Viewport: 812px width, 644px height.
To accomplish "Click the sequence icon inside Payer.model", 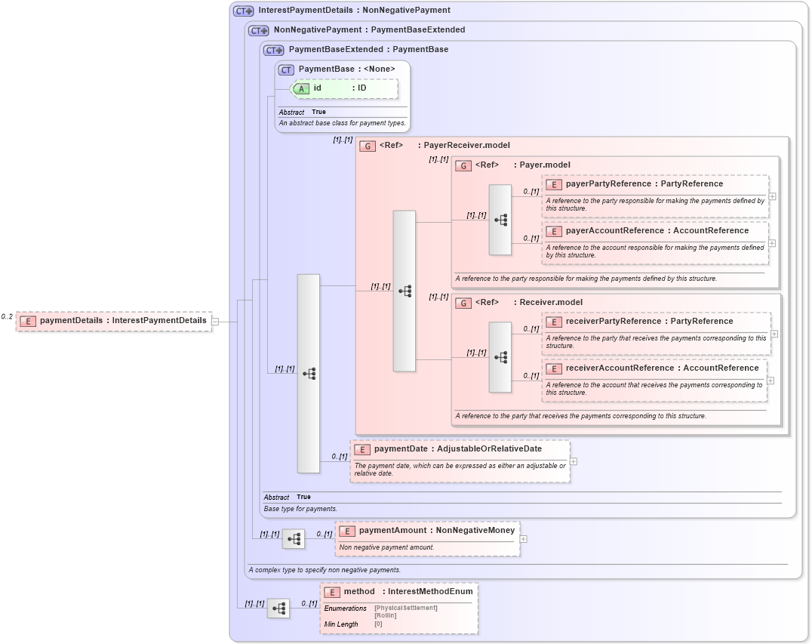I will 500,220.
